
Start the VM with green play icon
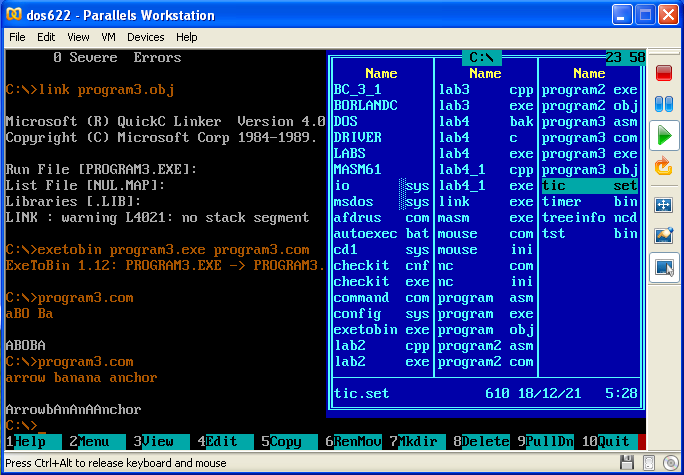click(664, 136)
